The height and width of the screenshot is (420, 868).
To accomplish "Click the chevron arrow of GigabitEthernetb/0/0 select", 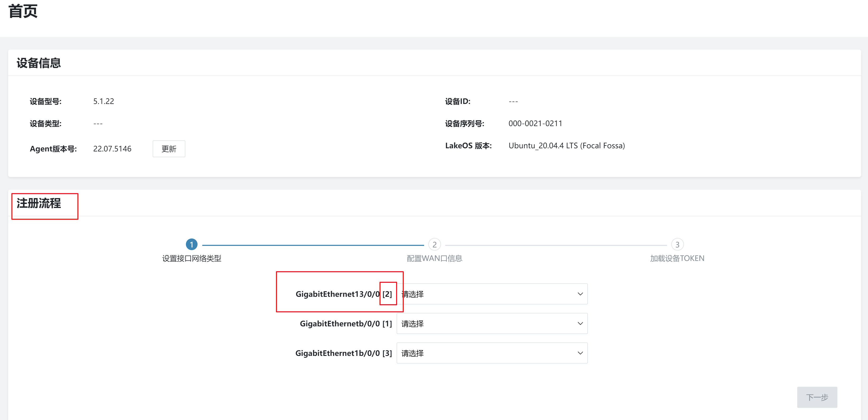I will pyautogui.click(x=580, y=323).
